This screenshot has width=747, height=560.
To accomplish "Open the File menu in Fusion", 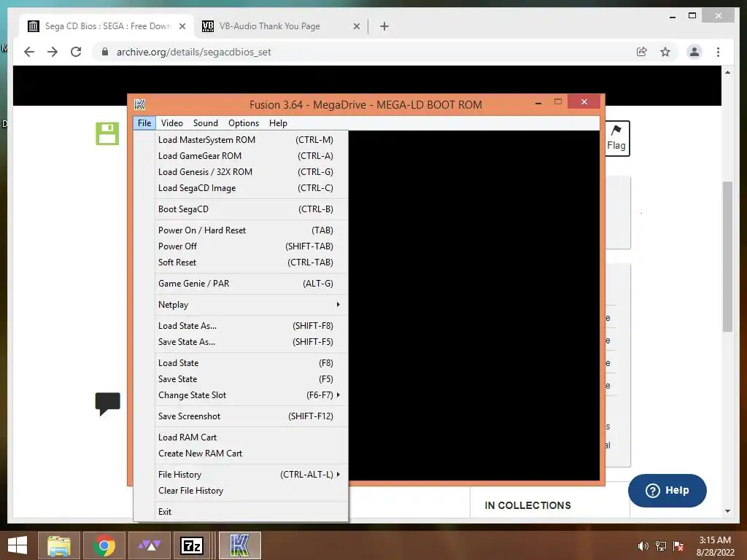I will pyautogui.click(x=144, y=122).
